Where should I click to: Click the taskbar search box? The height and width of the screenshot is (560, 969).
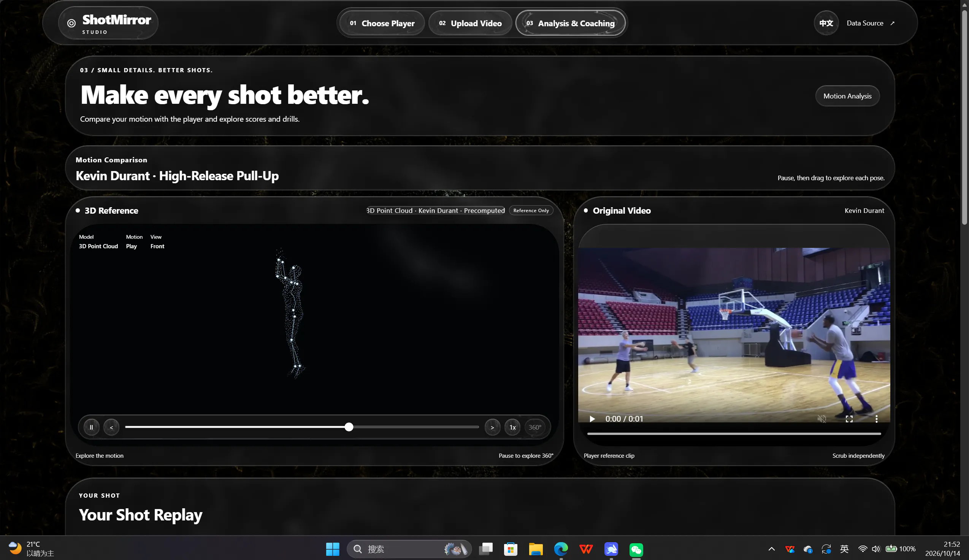(x=409, y=549)
